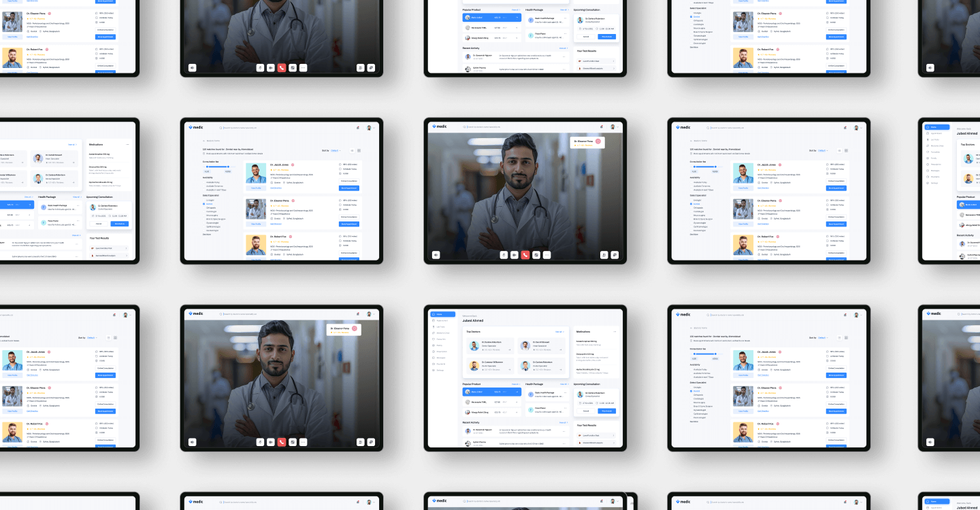
Task: Click the notification bell in the header
Action: 357,127
